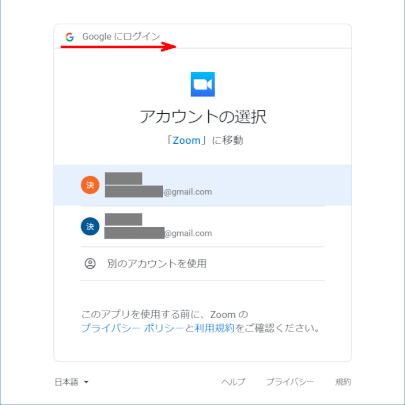Click the Zoom camera app icon
405x405 pixels.
tap(203, 84)
